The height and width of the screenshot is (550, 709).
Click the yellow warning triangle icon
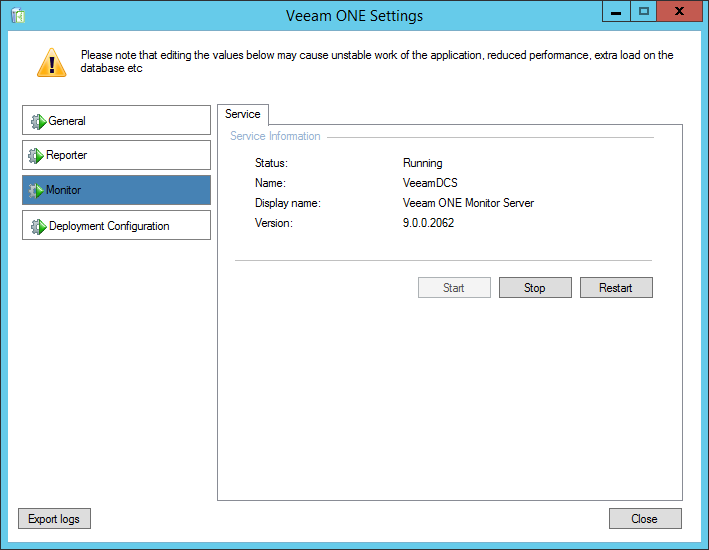tap(52, 62)
